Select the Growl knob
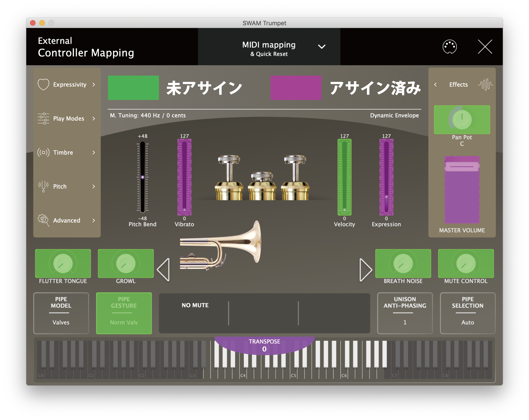Viewport: 529px width, 420px height. 126,263
